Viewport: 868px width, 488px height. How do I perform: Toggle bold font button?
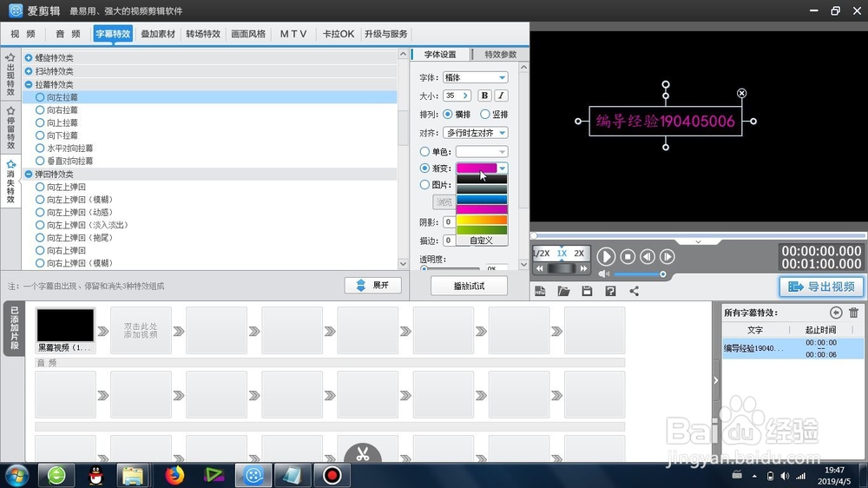tap(484, 96)
